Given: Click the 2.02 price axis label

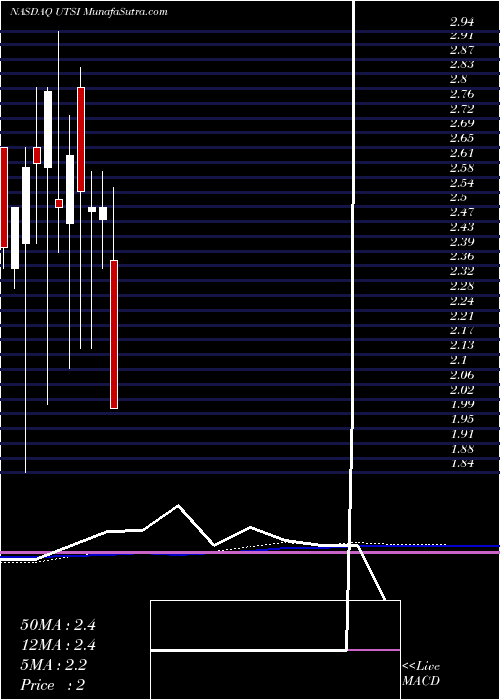Looking at the screenshot, I should click(462, 390).
